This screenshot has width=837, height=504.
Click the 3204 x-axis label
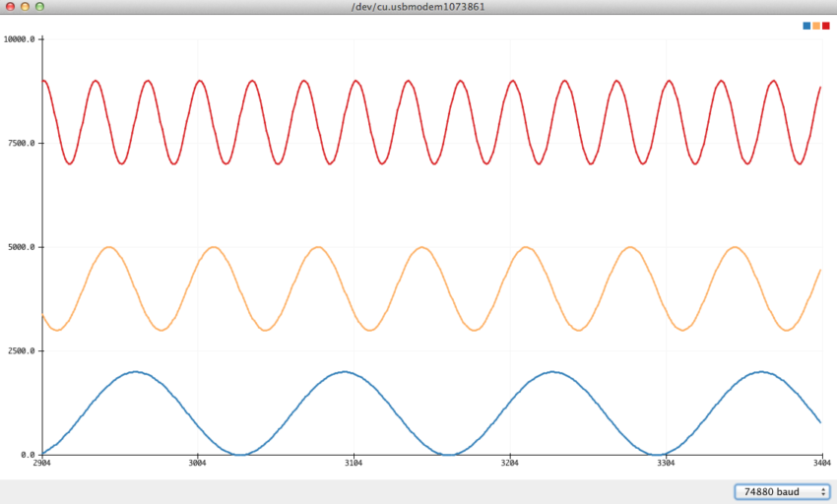[x=510, y=463]
